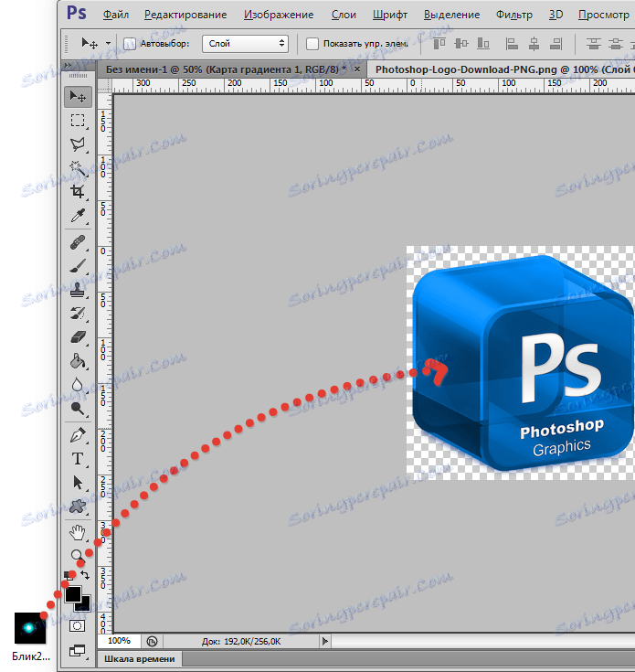Select the Custom Shape tool

click(78, 507)
